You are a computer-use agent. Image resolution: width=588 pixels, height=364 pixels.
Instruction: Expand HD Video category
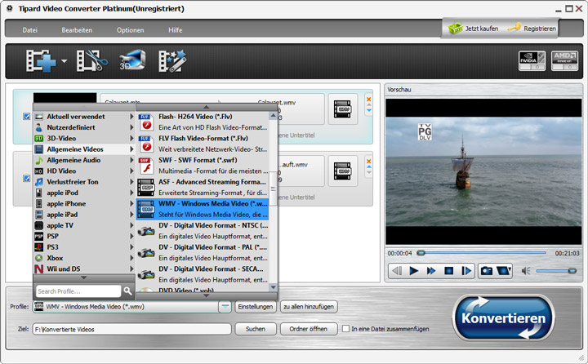[x=84, y=171]
